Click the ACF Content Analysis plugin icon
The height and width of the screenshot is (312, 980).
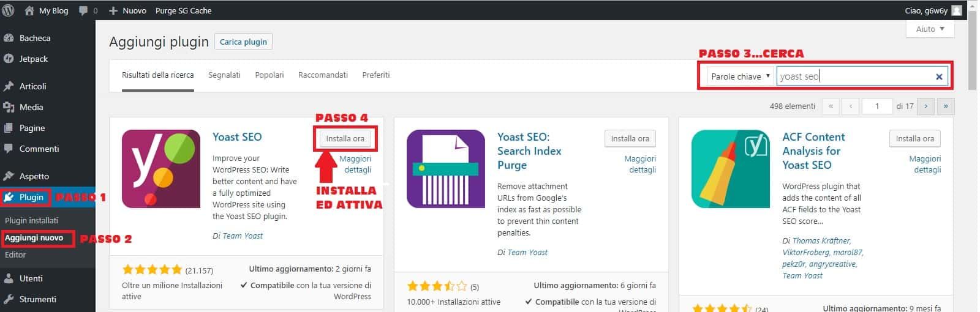pyautogui.click(x=731, y=169)
